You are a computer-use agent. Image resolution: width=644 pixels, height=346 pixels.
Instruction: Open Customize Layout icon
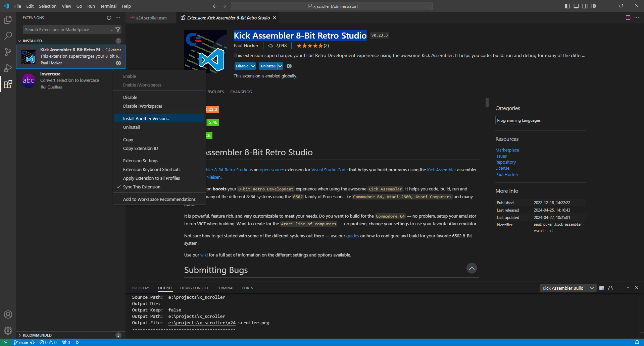pos(594,6)
